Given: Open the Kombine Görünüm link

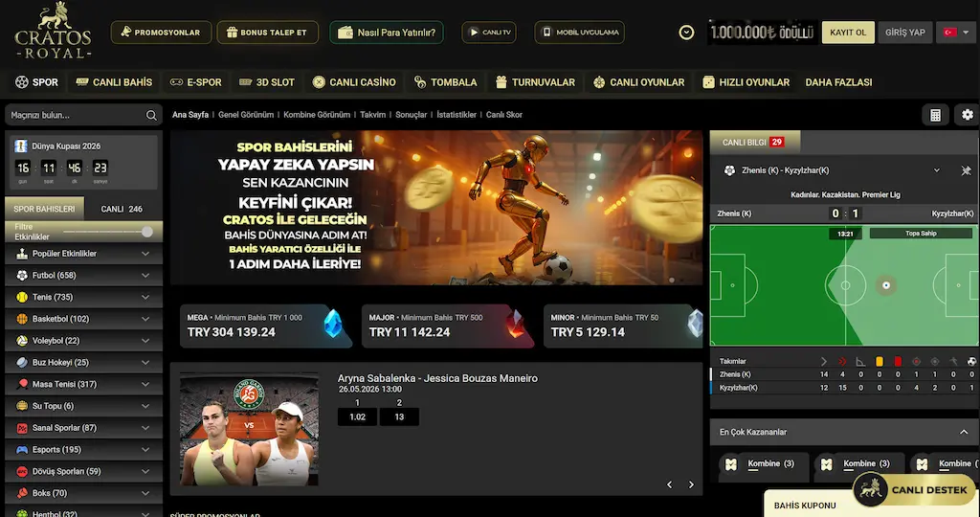Looking at the screenshot, I should pos(317,115).
